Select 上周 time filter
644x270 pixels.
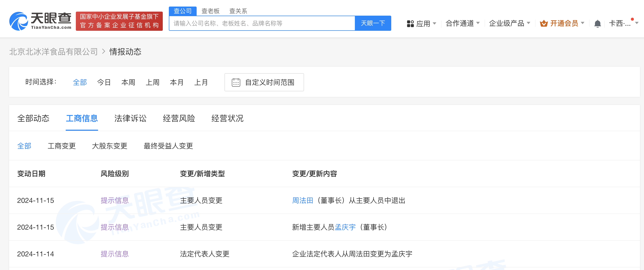tap(153, 82)
